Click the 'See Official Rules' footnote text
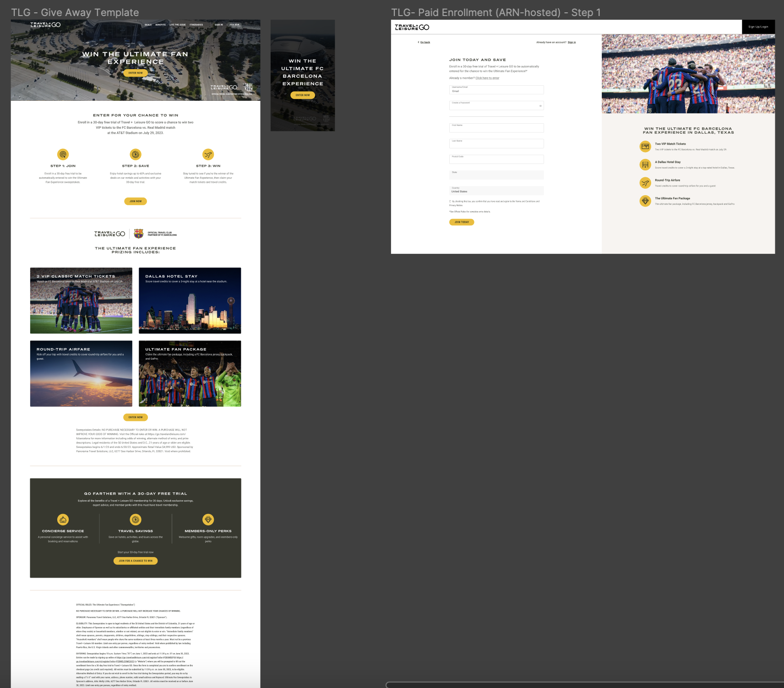 click(470, 212)
